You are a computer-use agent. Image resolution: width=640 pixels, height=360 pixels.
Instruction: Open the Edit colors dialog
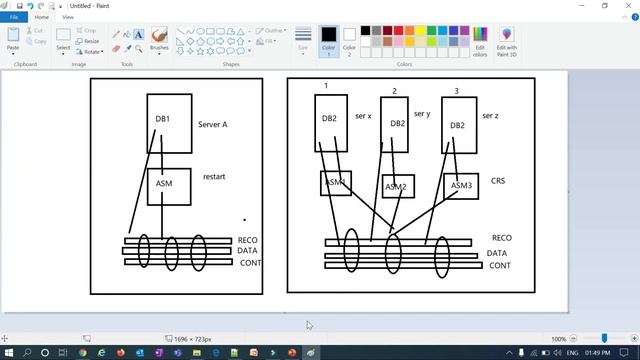pyautogui.click(x=480, y=42)
